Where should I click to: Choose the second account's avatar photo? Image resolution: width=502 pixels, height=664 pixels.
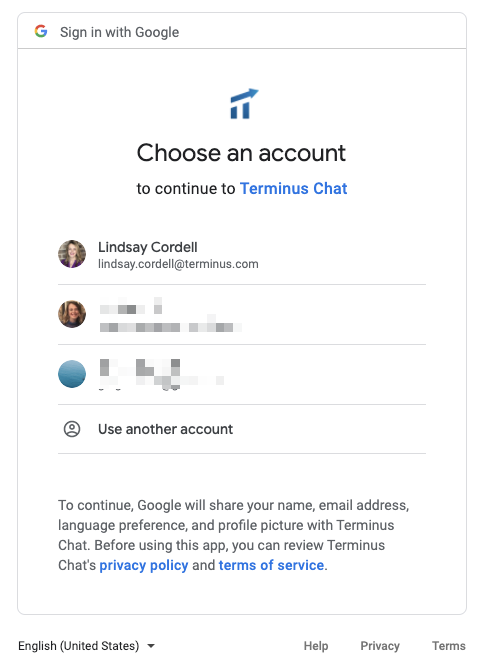[72, 314]
